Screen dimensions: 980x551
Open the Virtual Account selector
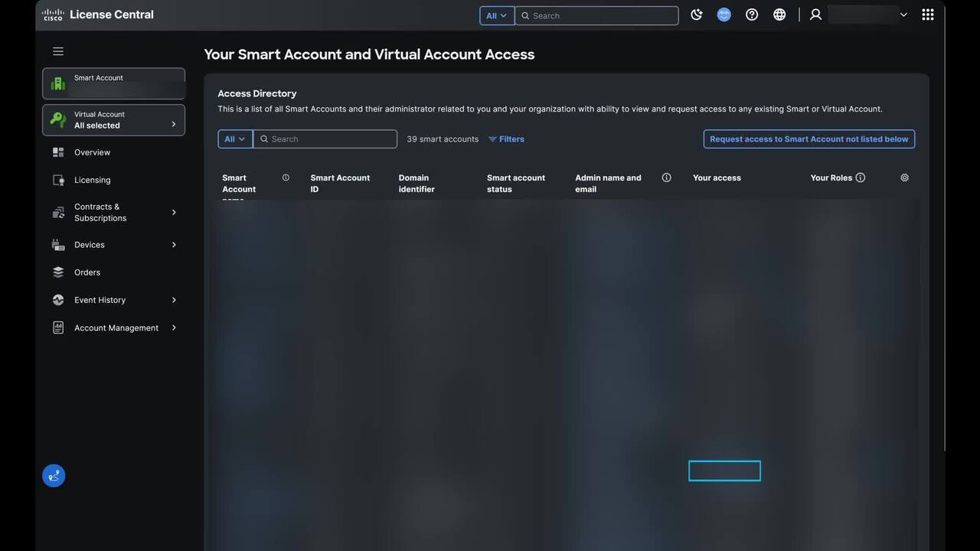(113, 120)
